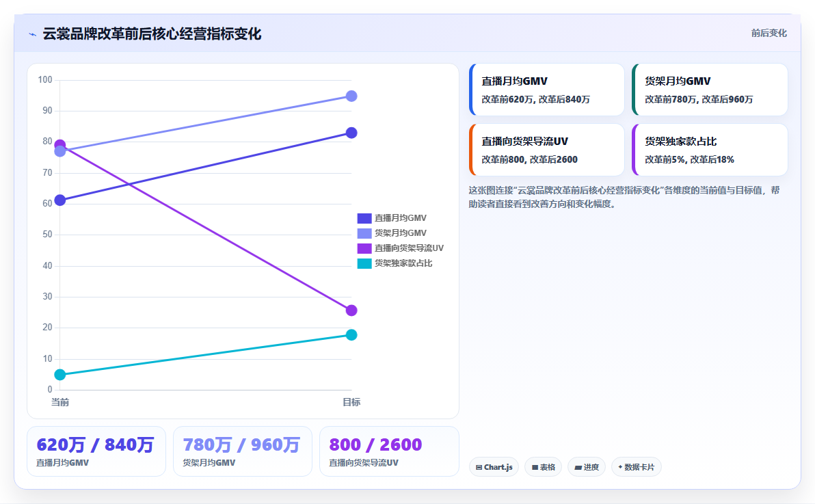The image size is (815, 504).
Task: Select the 表格 tag chip
Action: (x=543, y=467)
